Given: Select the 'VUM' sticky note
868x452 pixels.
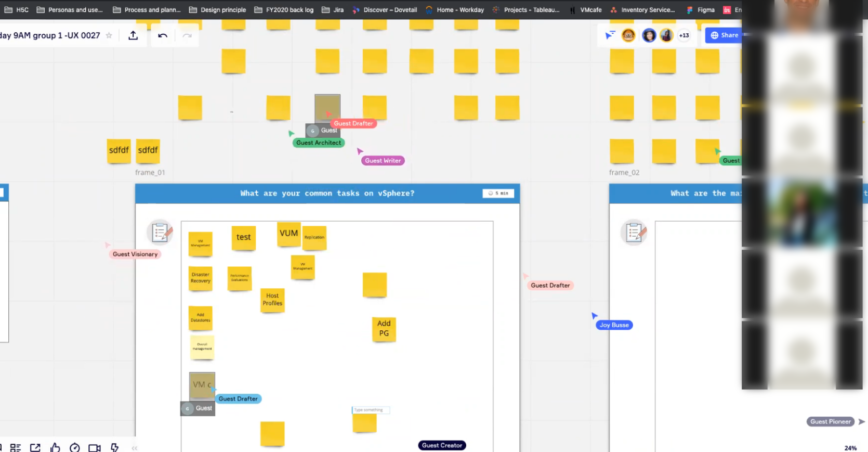Looking at the screenshot, I should point(289,234).
